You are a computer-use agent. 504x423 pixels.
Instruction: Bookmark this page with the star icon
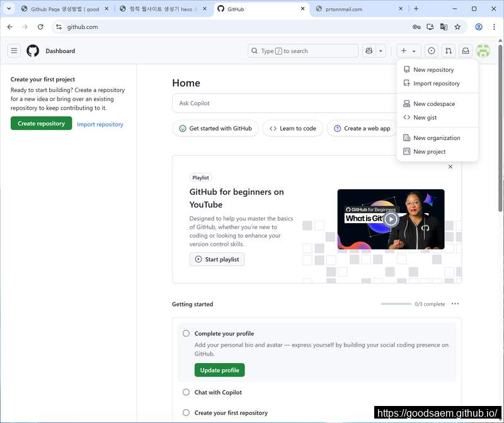(x=457, y=27)
